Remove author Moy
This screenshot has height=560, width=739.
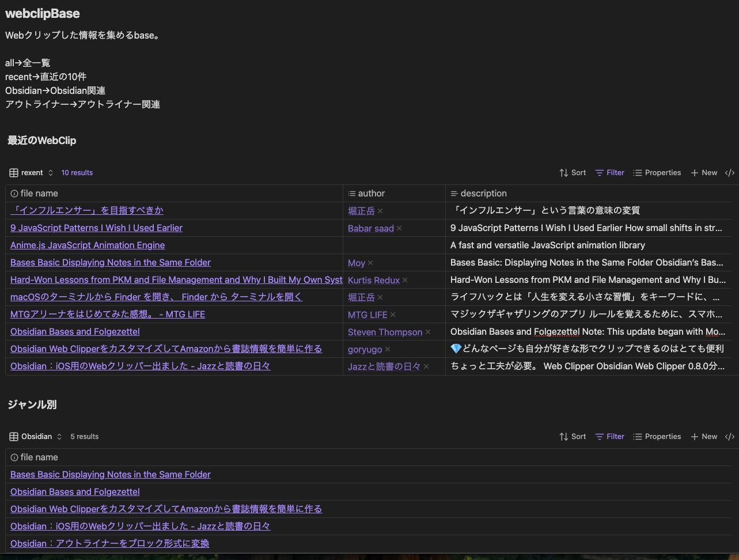370,263
